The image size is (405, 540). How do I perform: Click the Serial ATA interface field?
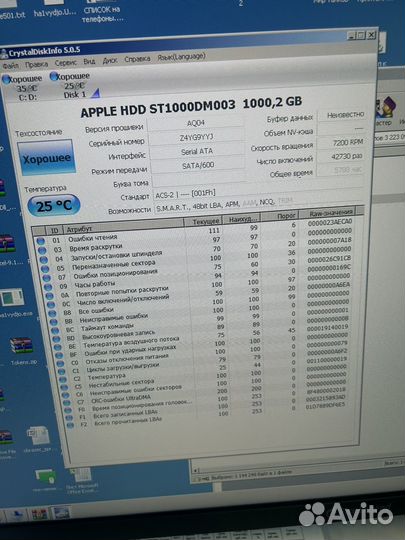(197, 151)
